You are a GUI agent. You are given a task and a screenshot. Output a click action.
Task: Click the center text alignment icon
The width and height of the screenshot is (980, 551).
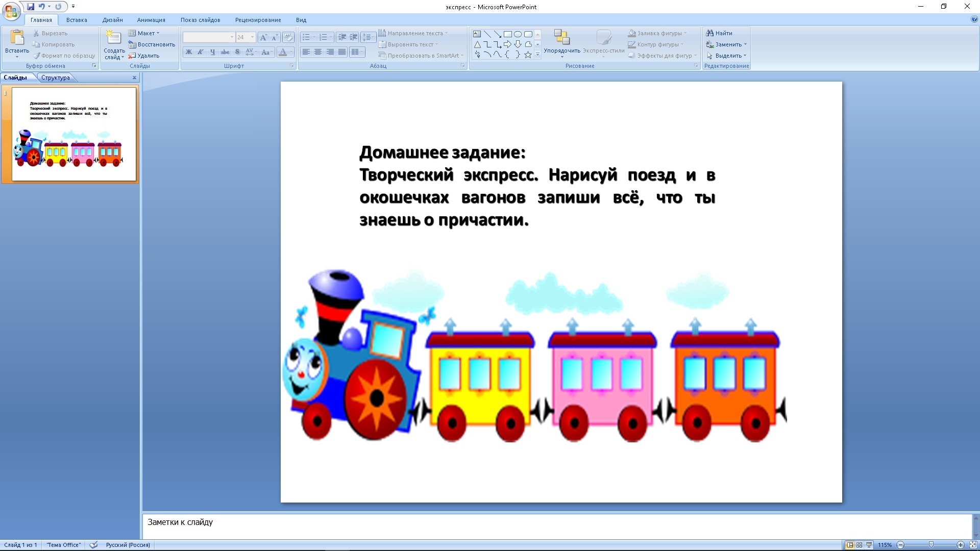pyautogui.click(x=318, y=52)
